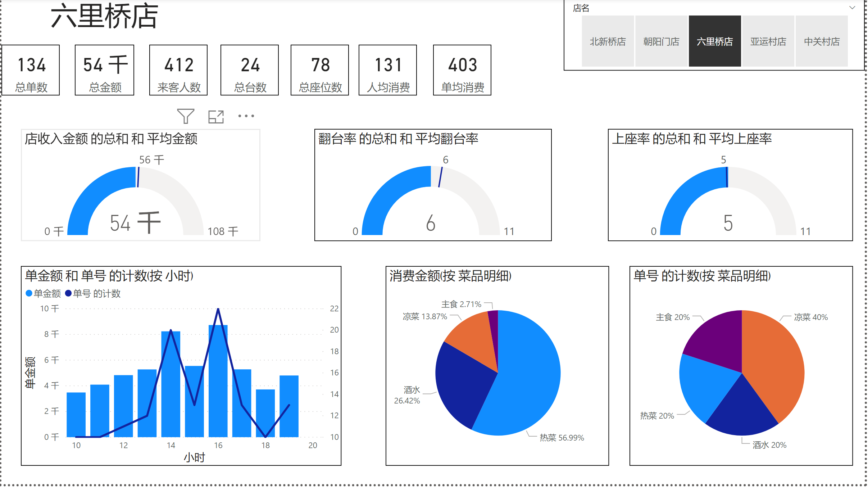
Task: Click the line peak at hour 16
Action: point(218,309)
